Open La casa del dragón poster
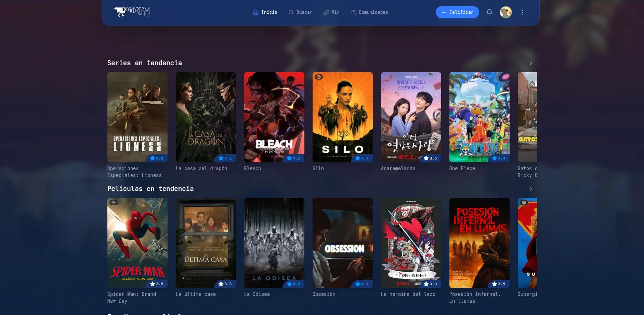This screenshot has width=644, height=315. coord(206,117)
